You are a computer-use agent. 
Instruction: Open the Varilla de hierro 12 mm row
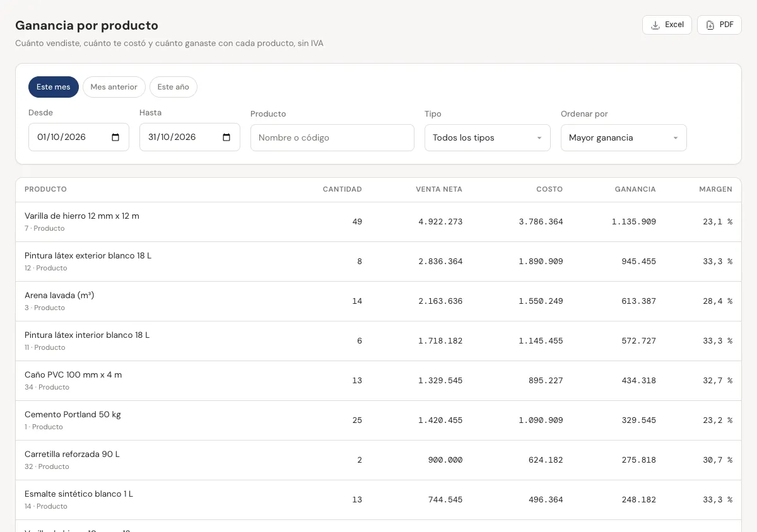(378, 222)
